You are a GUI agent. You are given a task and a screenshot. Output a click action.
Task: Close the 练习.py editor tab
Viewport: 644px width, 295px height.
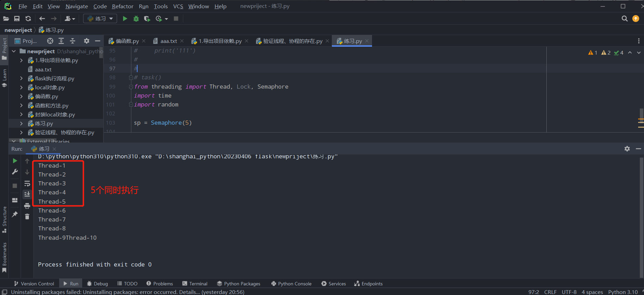pos(367,41)
